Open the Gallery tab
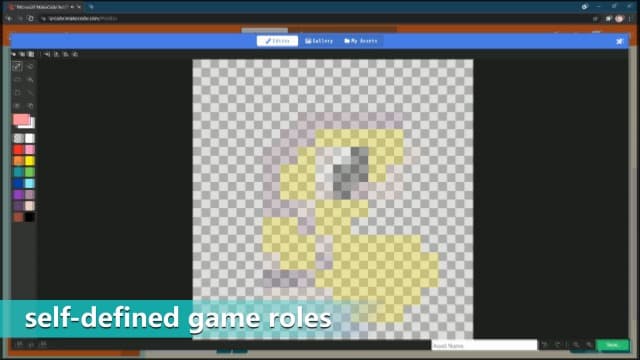Viewport: 640px width, 360px height. pyautogui.click(x=319, y=41)
